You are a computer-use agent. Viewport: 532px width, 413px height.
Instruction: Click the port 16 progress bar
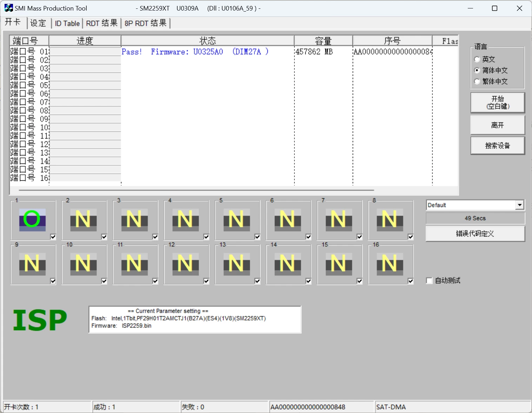(x=85, y=178)
